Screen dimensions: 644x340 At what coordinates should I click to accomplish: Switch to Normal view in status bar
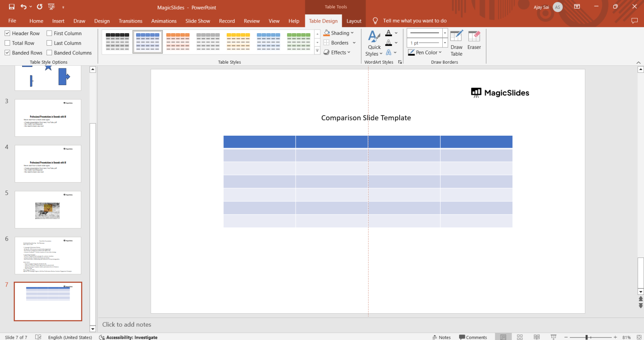[503, 337]
